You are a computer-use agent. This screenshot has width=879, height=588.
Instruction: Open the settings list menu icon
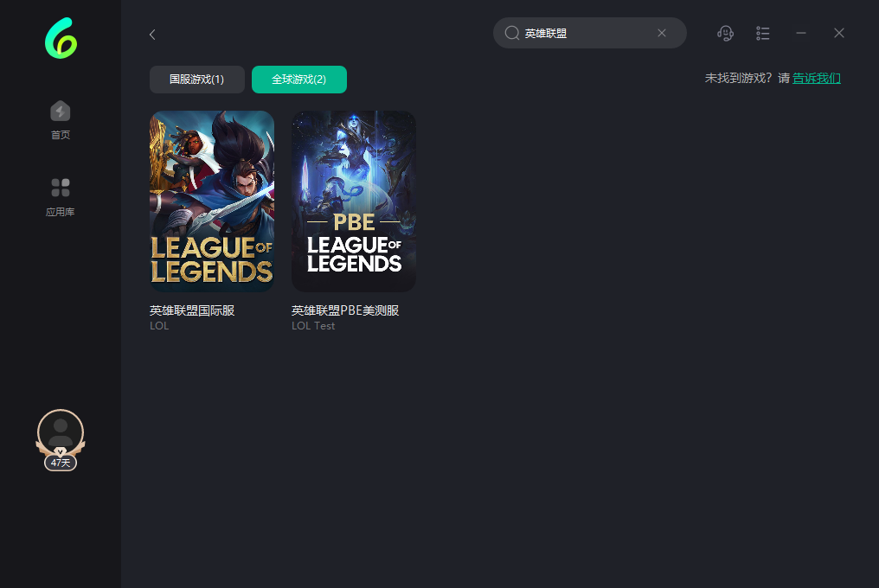point(763,33)
